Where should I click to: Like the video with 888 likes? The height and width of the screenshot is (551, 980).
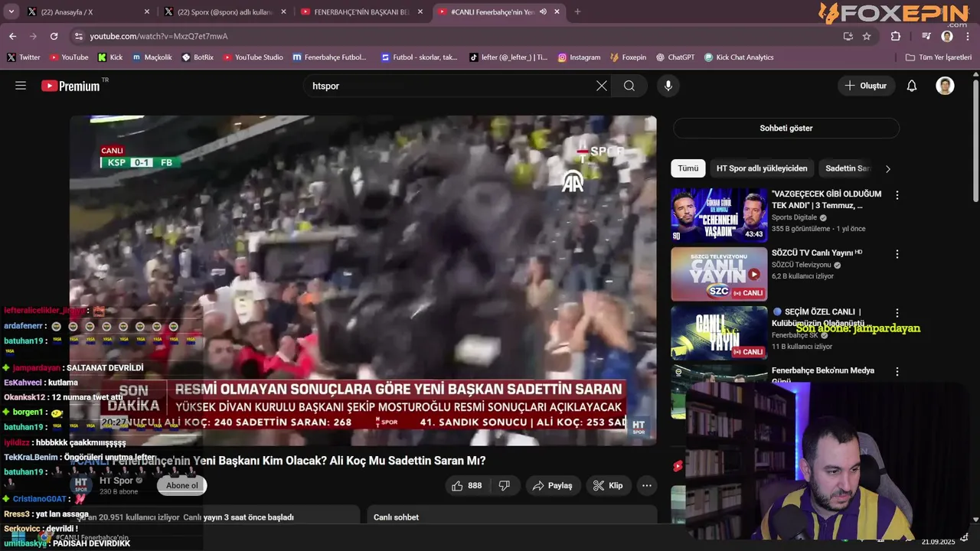coord(466,485)
